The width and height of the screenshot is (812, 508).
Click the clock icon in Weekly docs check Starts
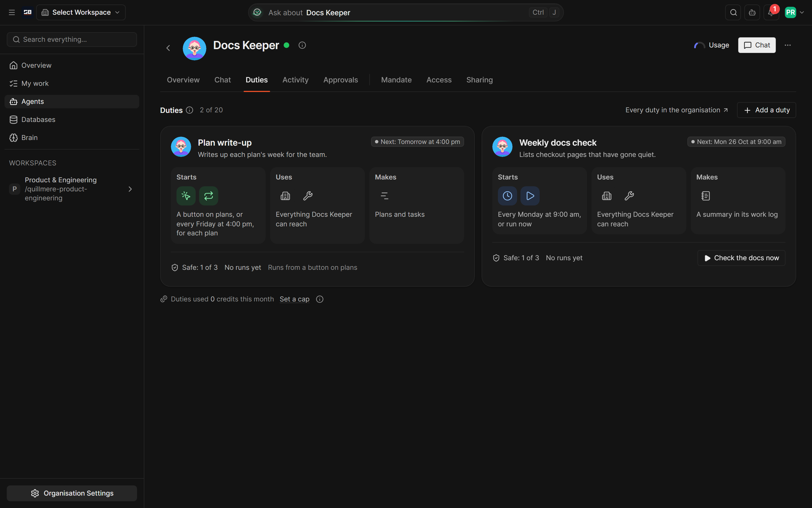tap(507, 196)
